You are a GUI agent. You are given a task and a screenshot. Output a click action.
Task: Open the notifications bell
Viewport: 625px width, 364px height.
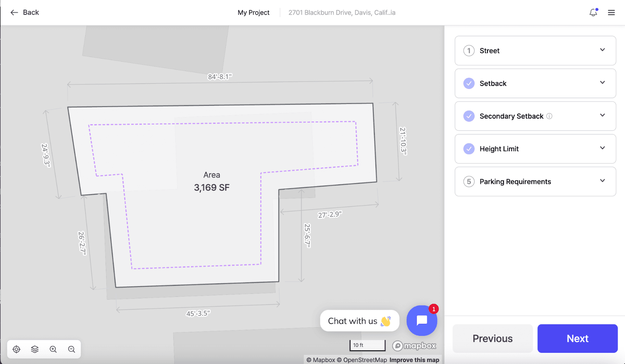coord(593,12)
